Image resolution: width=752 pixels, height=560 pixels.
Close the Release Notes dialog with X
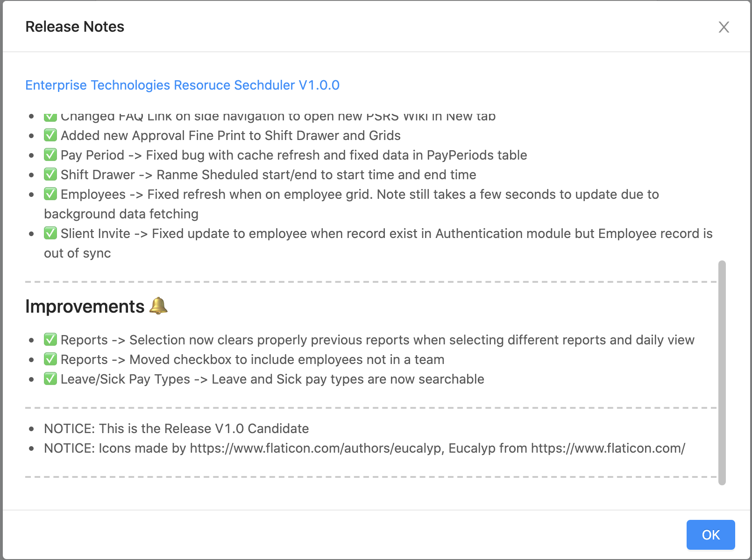pos(724,27)
